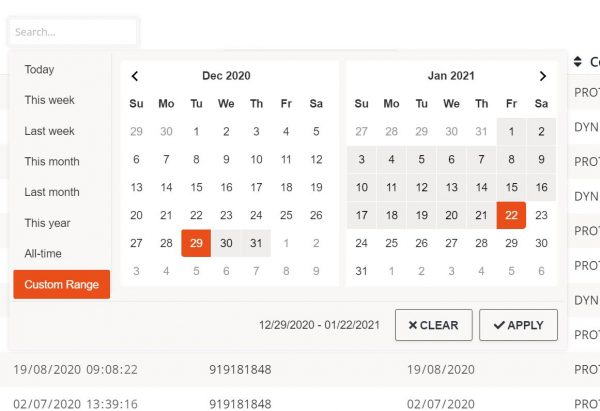The width and height of the screenshot is (600, 411).
Task: Click the column sort arrows icon
Action: tap(578, 62)
